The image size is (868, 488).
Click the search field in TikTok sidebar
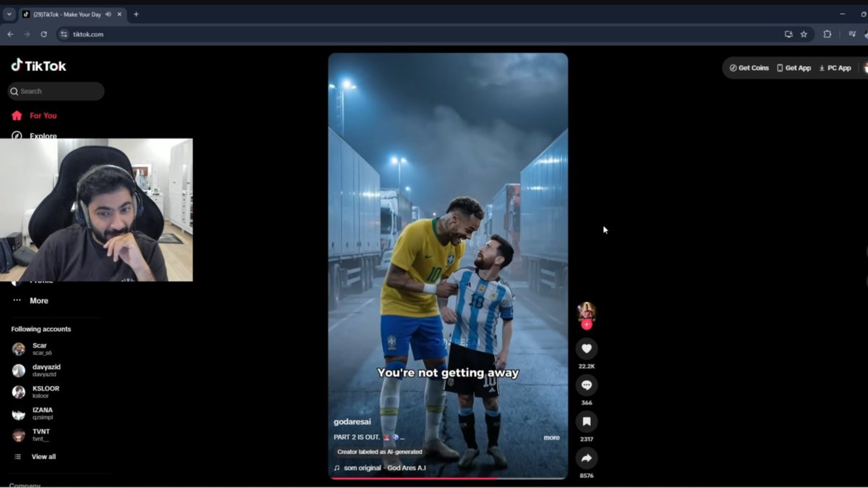tap(56, 91)
